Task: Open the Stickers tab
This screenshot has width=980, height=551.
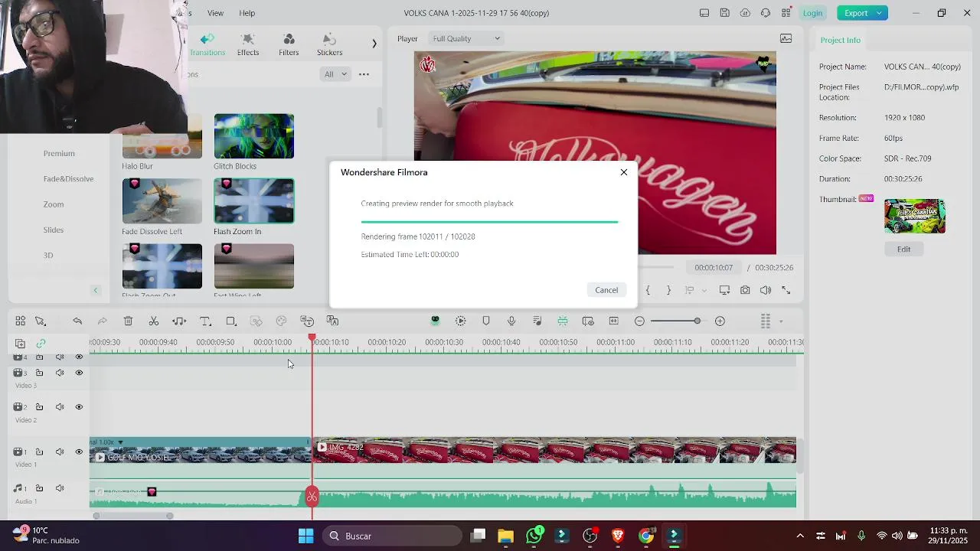Action: [329, 45]
